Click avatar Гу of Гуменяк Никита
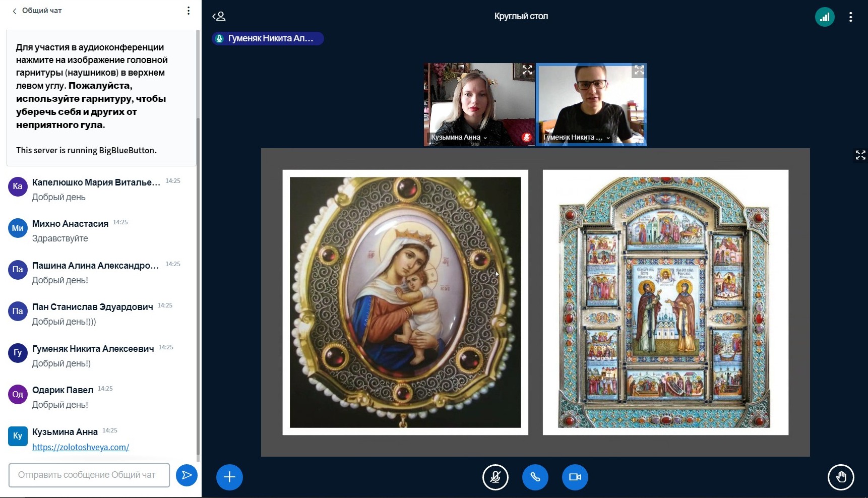 tap(18, 353)
